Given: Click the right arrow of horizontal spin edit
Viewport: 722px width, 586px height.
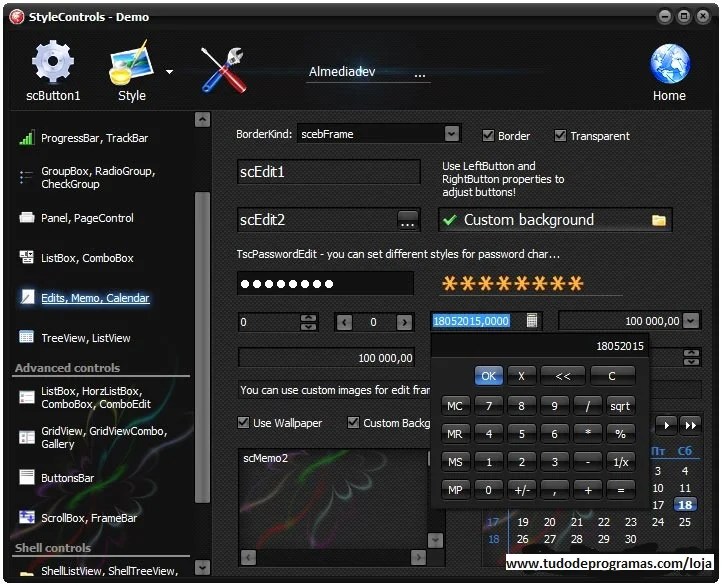Looking at the screenshot, I should (405, 322).
